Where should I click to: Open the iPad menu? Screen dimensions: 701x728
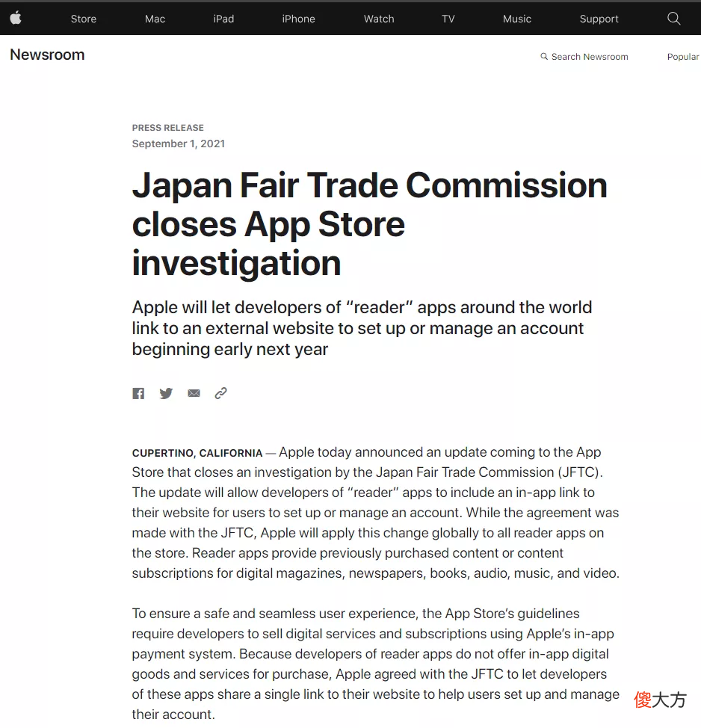(223, 19)
